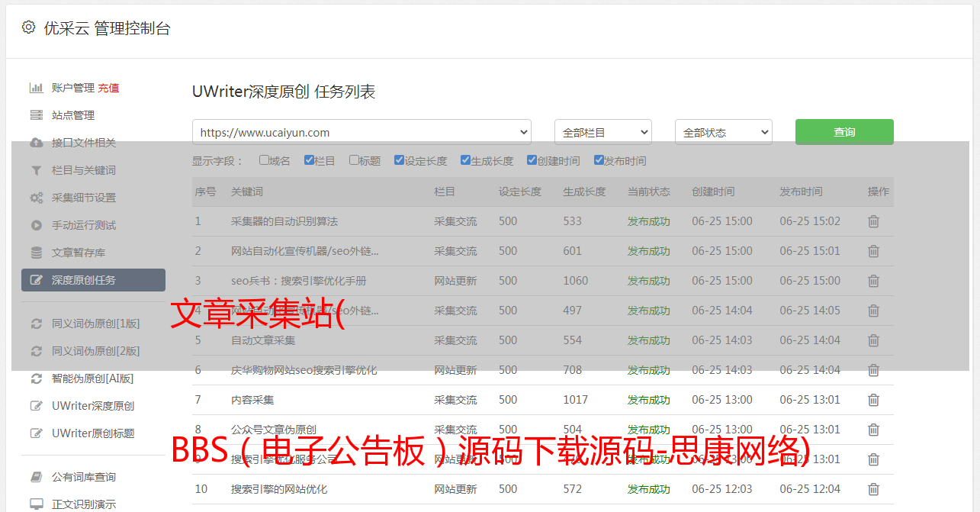This screenshot has width=980, height=512.
Task: Click the funnel icon beside 栏目与关键词
Action: pos(36,170)
